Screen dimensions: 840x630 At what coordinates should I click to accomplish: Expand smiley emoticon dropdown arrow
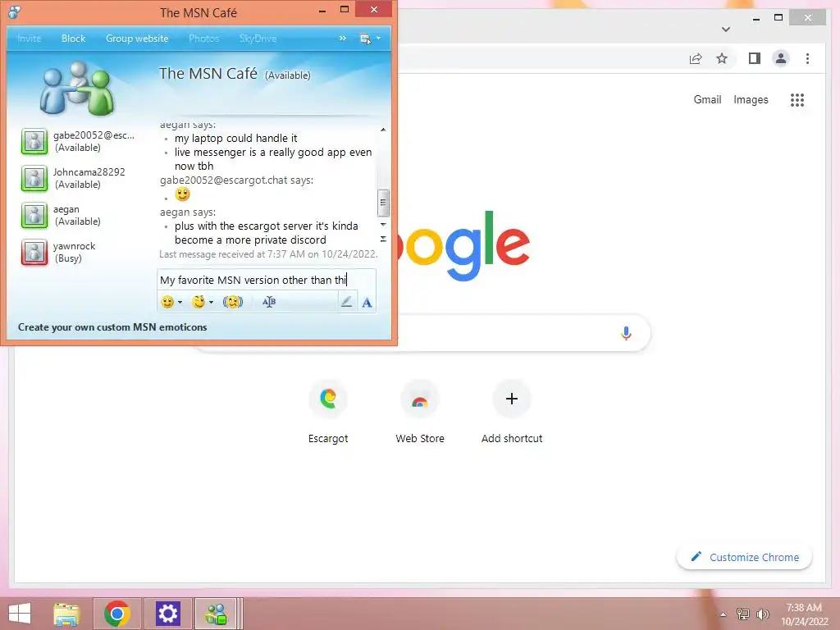pos(180,303)
